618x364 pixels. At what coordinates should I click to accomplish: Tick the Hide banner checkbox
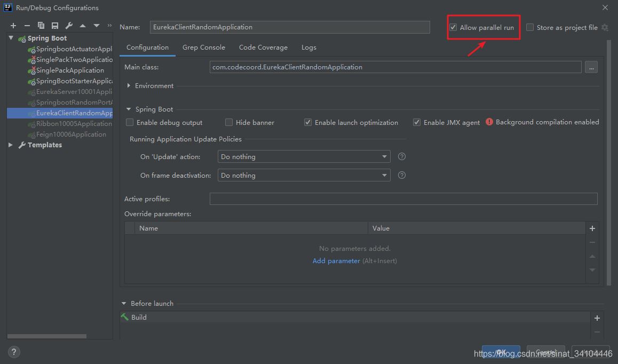pos(229,122)
